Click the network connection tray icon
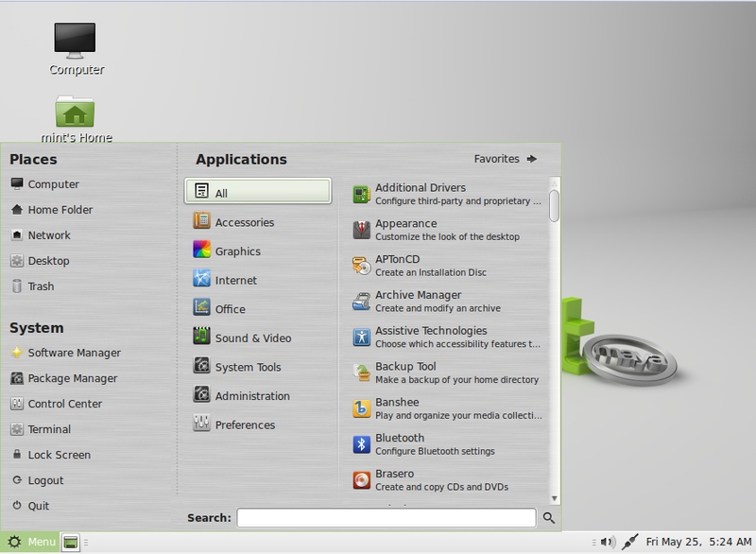The image size is (756, 554). coord(629,542)
